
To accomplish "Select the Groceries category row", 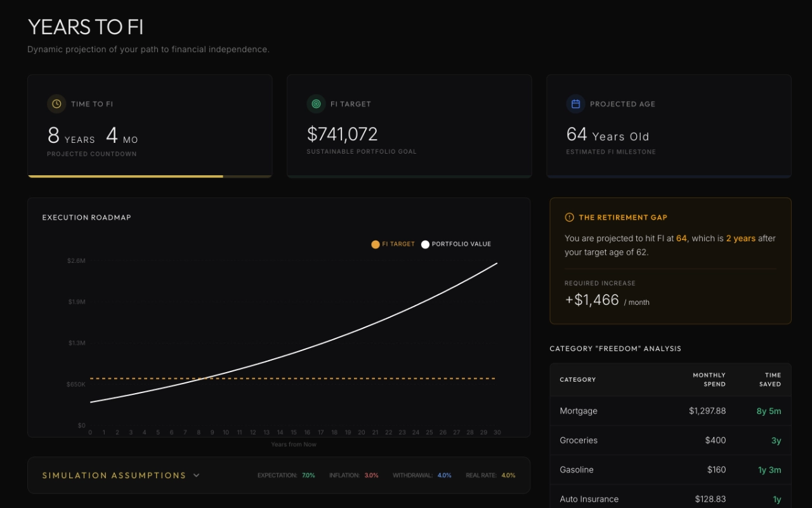I will tap(670, 440).
